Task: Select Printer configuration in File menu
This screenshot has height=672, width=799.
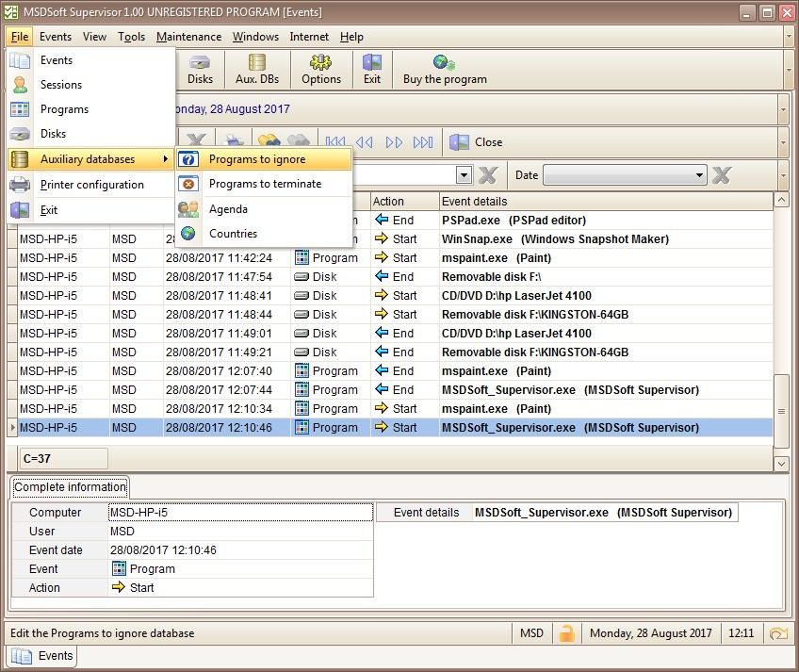Action: [x=91, y=185]
